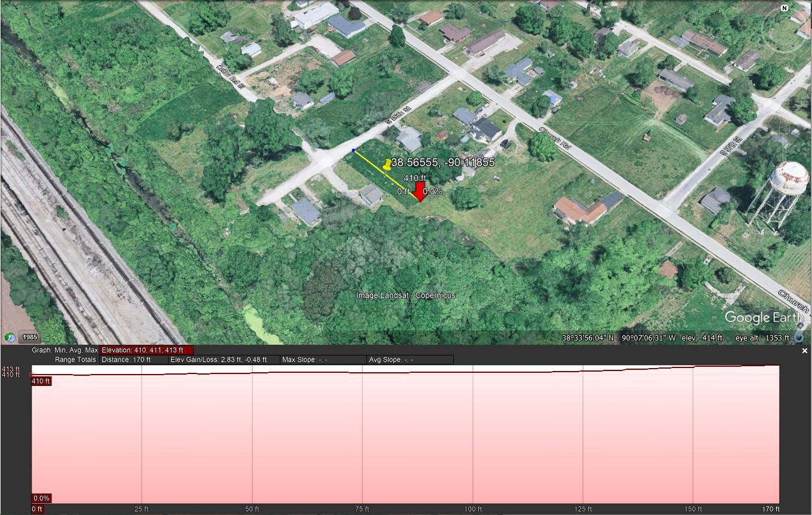Select the latitude longitude status readout

(619, 338)
